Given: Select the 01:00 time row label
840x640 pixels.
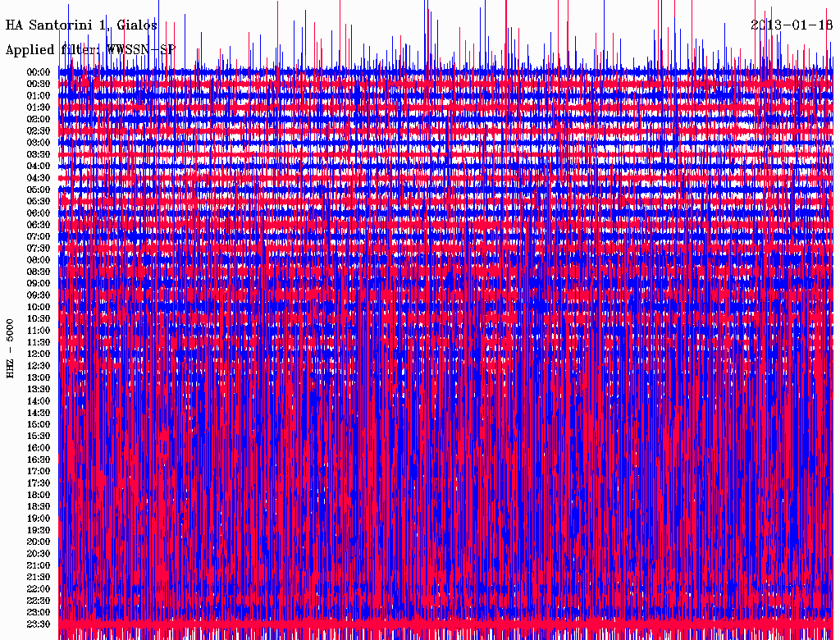Looking at the screenshot, I should (x=39, y=96).
